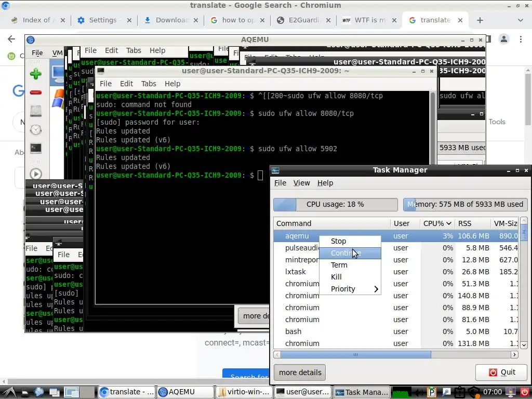Expand the Priority submenu arrow
This screenshot has width=532, height=399.
pos(376,289)
